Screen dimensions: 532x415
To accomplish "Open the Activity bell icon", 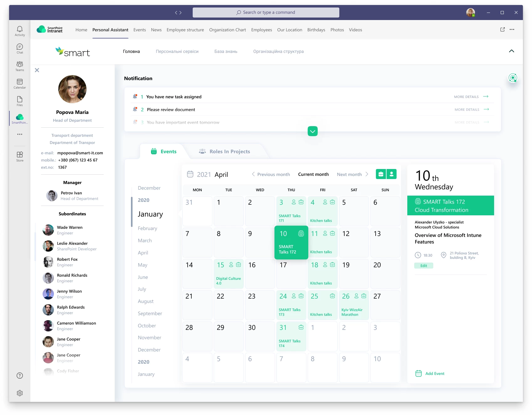I will pyautogui.click(x=20, y=31).
